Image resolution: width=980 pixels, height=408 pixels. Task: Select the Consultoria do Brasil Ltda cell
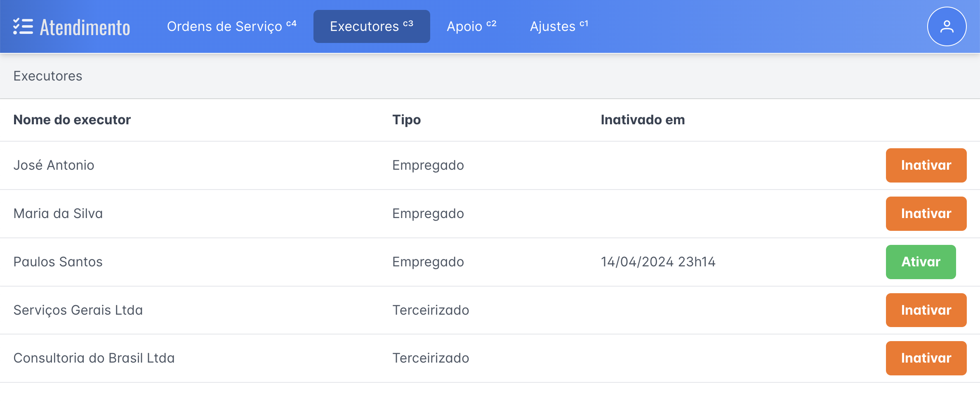coord(94,358)
